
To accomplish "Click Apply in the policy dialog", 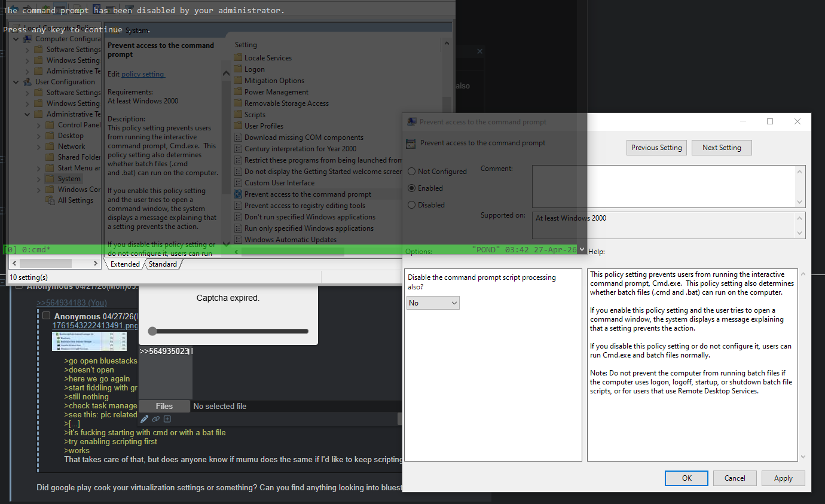I will coord(783,478).
